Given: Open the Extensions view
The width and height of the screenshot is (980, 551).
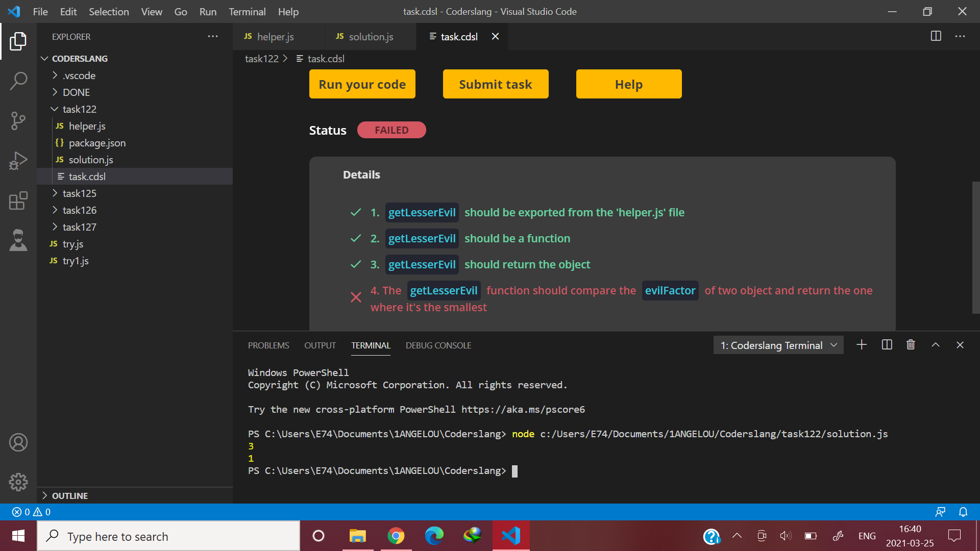Looking at the screenshot, I should pyautogui.click(x=18, y=201).
